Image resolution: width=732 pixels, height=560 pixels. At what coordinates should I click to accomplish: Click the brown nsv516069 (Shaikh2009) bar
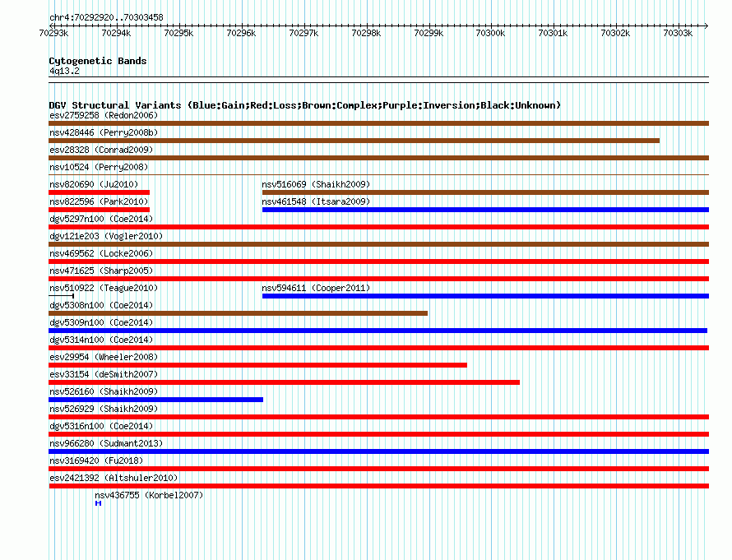[485, 192]
